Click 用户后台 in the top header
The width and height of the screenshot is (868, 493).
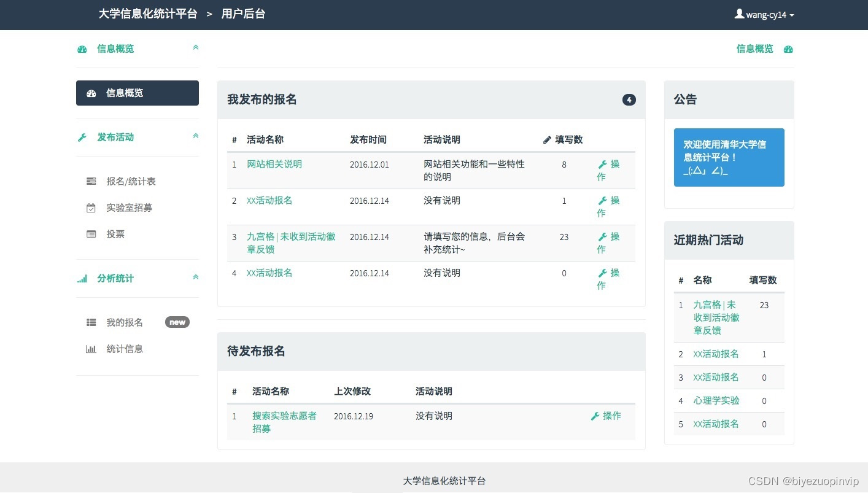(244, 14)
